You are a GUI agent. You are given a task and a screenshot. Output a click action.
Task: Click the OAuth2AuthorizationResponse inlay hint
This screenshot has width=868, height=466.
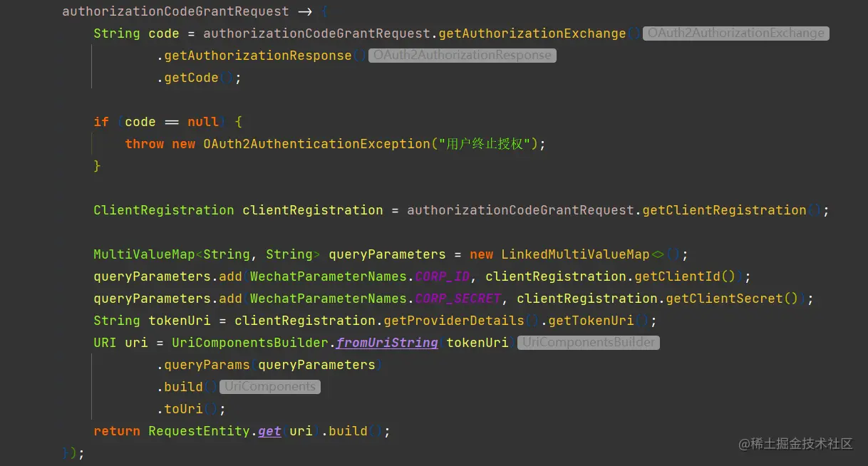pos(462,56)
